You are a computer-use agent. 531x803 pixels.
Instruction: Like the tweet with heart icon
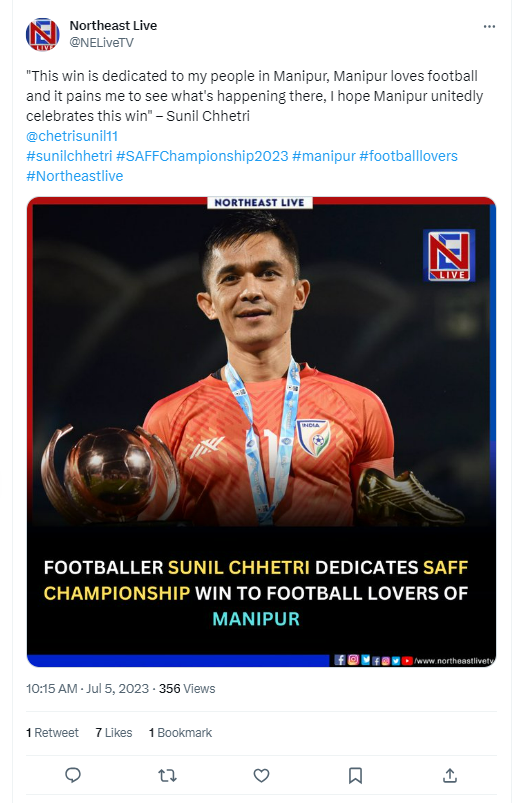[261, 775]
